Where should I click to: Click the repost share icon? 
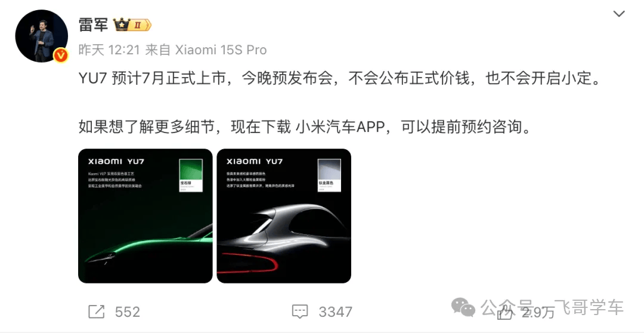coord(97,312)
